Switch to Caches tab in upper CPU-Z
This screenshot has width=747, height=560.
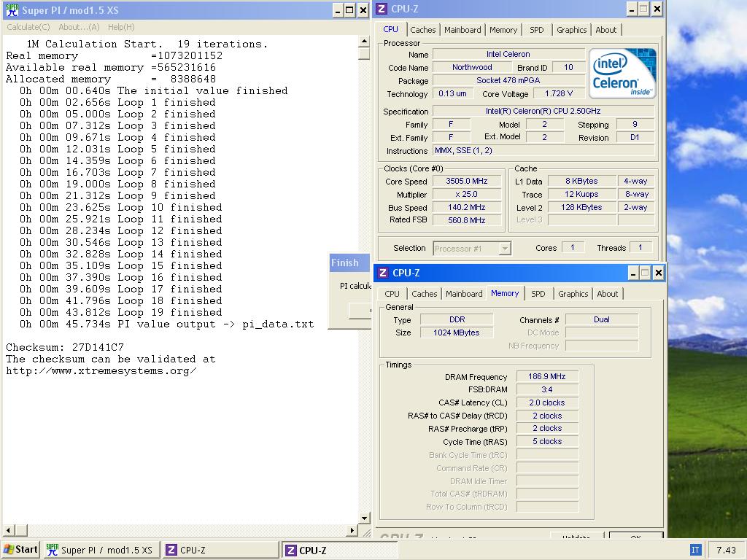point(423,30)
